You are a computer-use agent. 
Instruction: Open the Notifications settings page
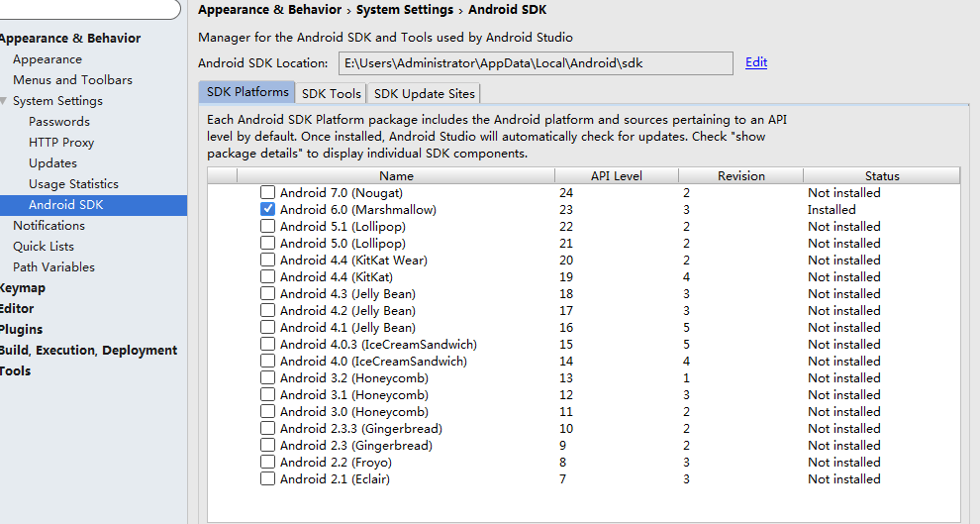coord(49,226)
